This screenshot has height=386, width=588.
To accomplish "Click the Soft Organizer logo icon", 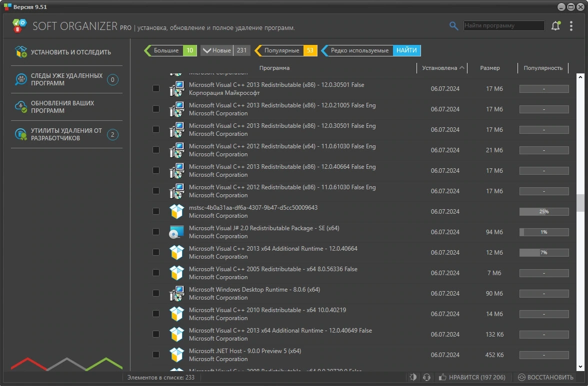I will 19,26.
